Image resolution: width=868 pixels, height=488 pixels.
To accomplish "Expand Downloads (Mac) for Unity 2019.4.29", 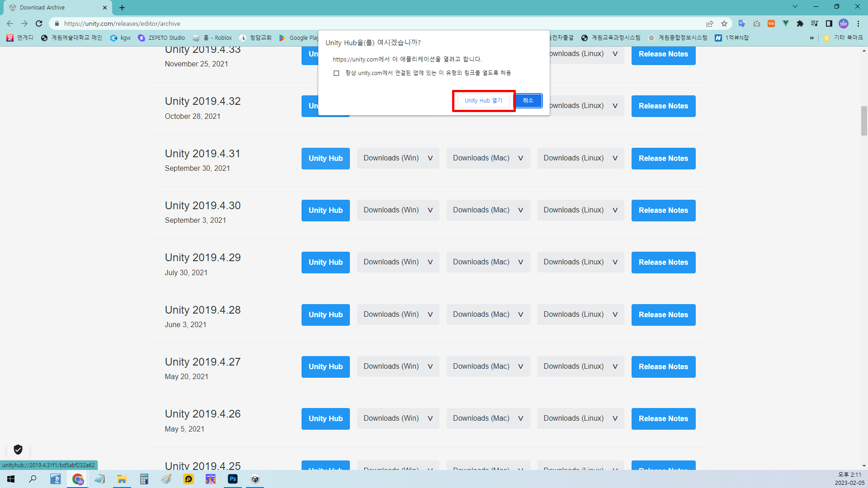I will [488, 262].
